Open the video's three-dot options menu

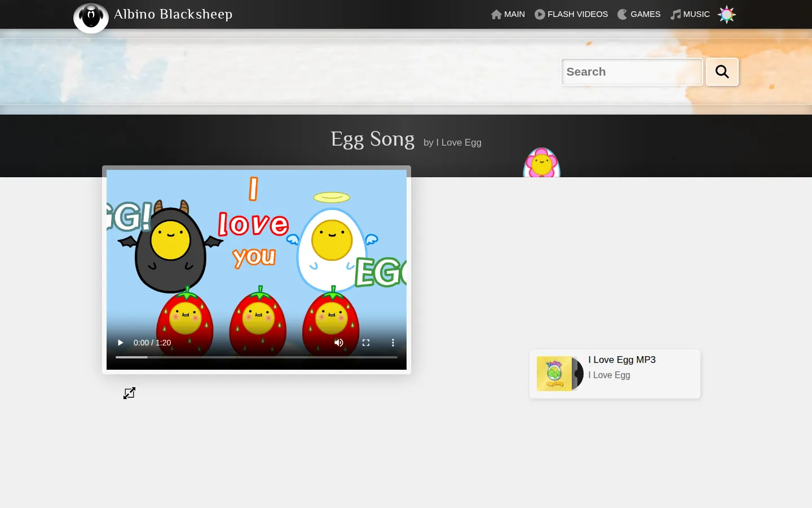(393, 343)
